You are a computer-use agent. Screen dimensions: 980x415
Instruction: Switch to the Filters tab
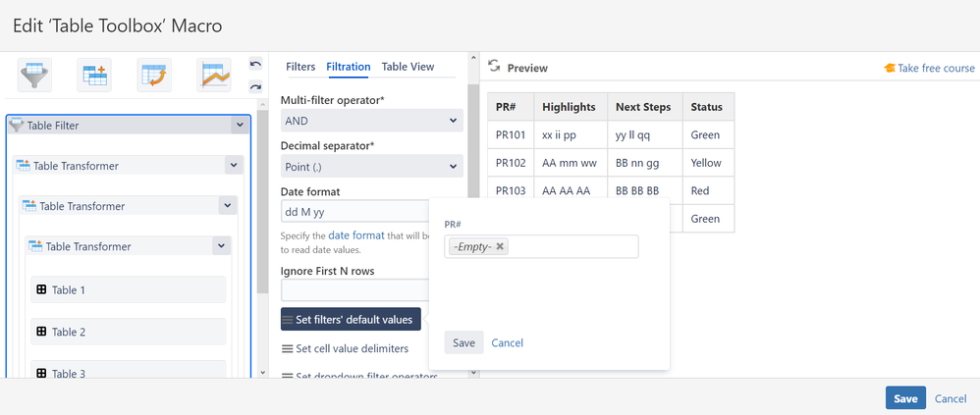click(x=300, y=67)
